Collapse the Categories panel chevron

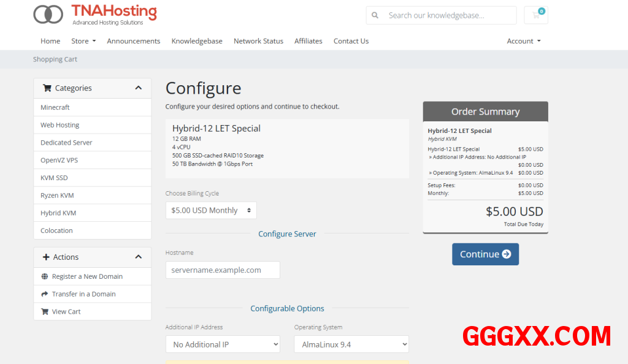(x=139, y=88)
